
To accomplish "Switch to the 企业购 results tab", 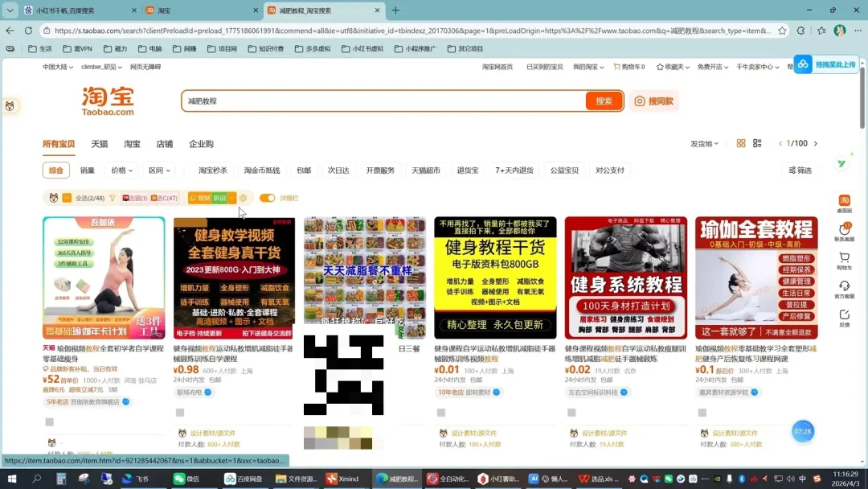I will click(x=201, y=144).
